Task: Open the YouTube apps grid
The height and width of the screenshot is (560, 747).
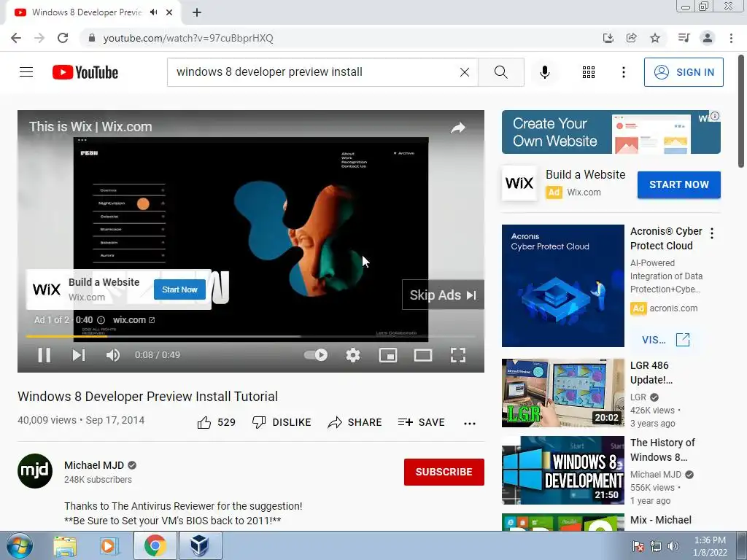Action: tap(589, 72)
